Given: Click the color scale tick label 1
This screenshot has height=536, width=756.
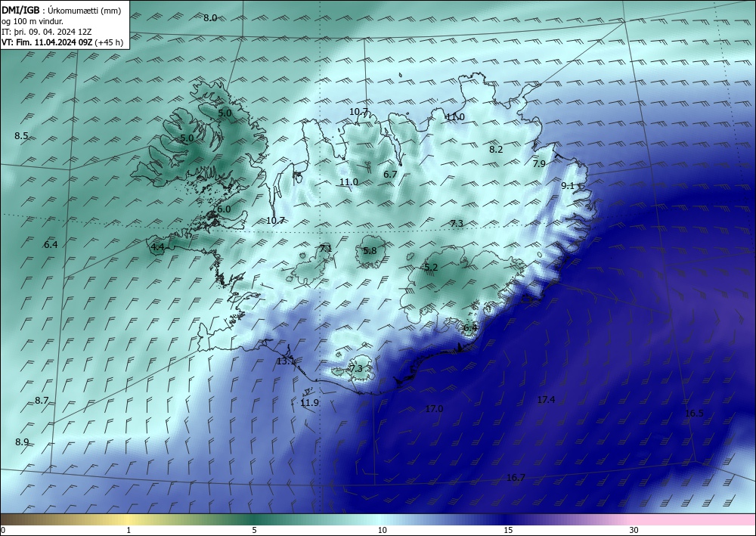Looking at the screenshot, I should 129,531.
